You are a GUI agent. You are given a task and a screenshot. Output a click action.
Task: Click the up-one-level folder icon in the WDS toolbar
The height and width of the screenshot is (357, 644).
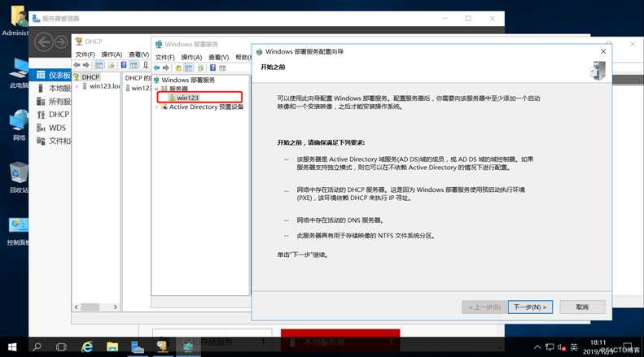pos(178,67)
